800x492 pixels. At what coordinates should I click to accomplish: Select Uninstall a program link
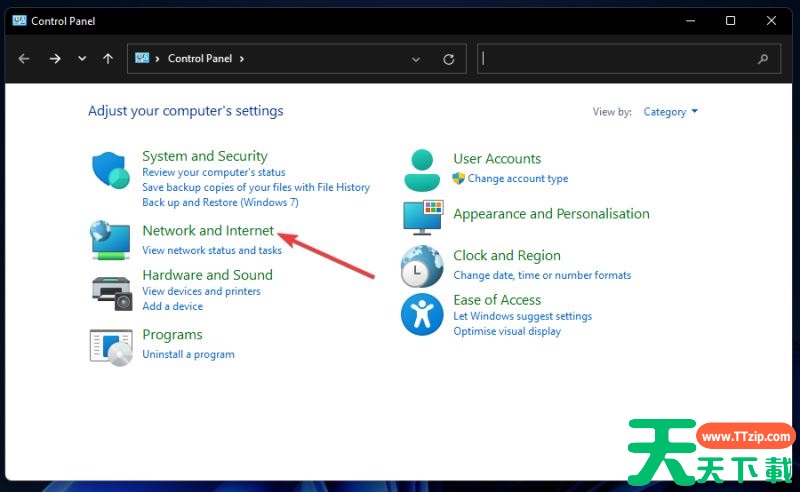(188, 354)
